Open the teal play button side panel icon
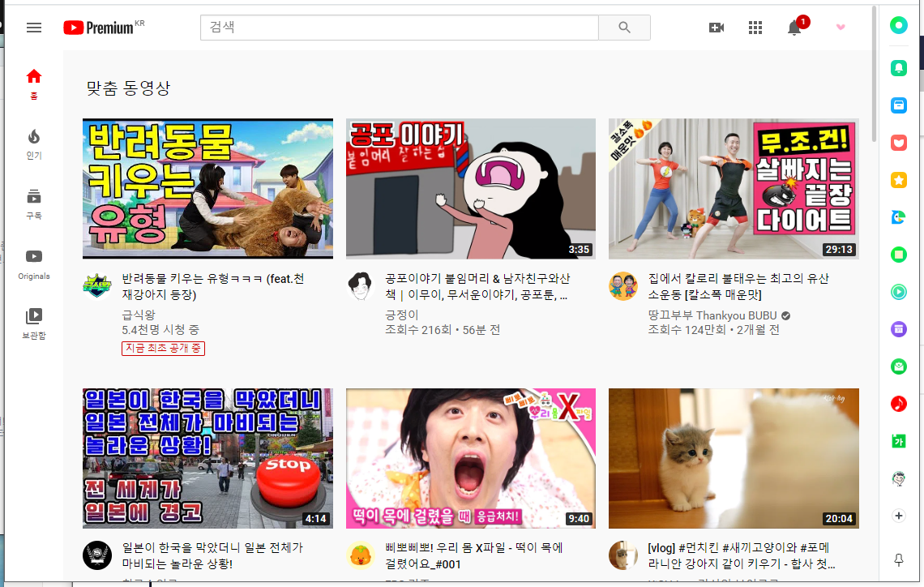 point(898,292)
